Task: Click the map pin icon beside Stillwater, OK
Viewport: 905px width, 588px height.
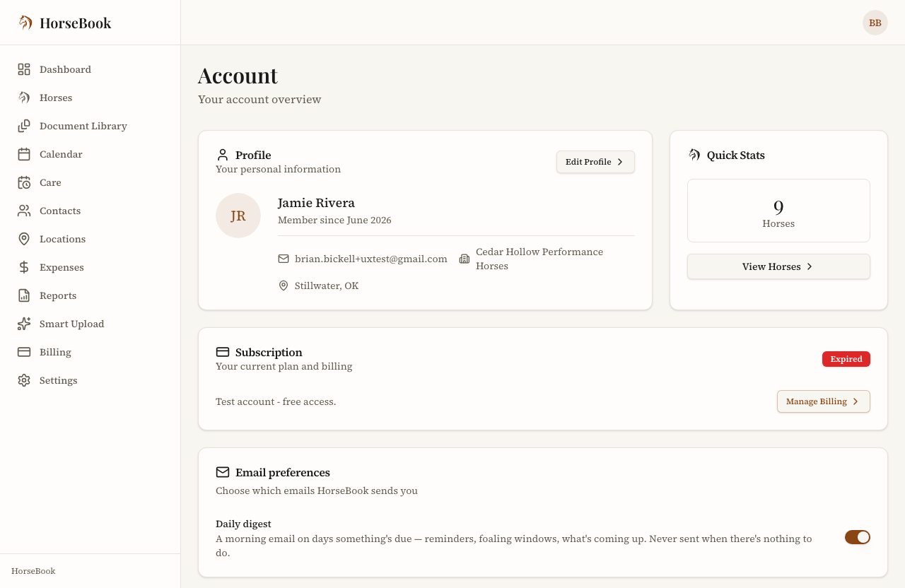Action: click(x=284, y=286)
